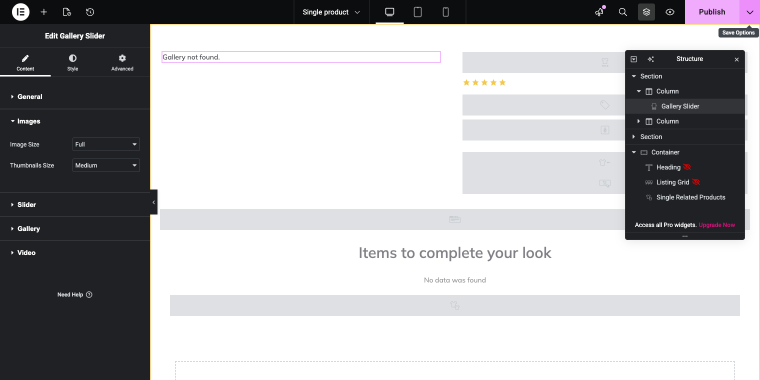Collapse the first Column in Structure
The width and height of the screenshot is (760, 380).
click(x=639, y=91)
